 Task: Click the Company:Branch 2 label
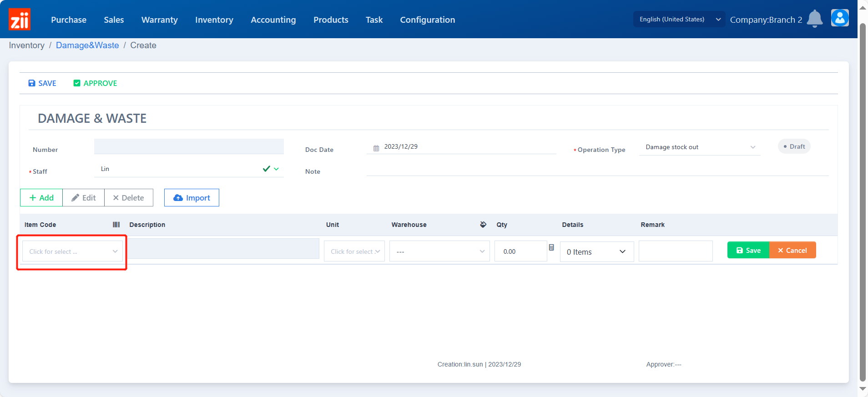(x=766, y=20)
